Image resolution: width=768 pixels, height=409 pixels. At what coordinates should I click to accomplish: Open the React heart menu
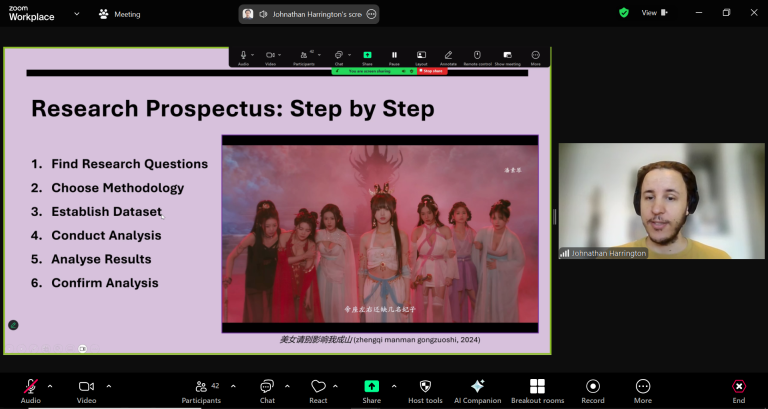click(x=318, y=392)
